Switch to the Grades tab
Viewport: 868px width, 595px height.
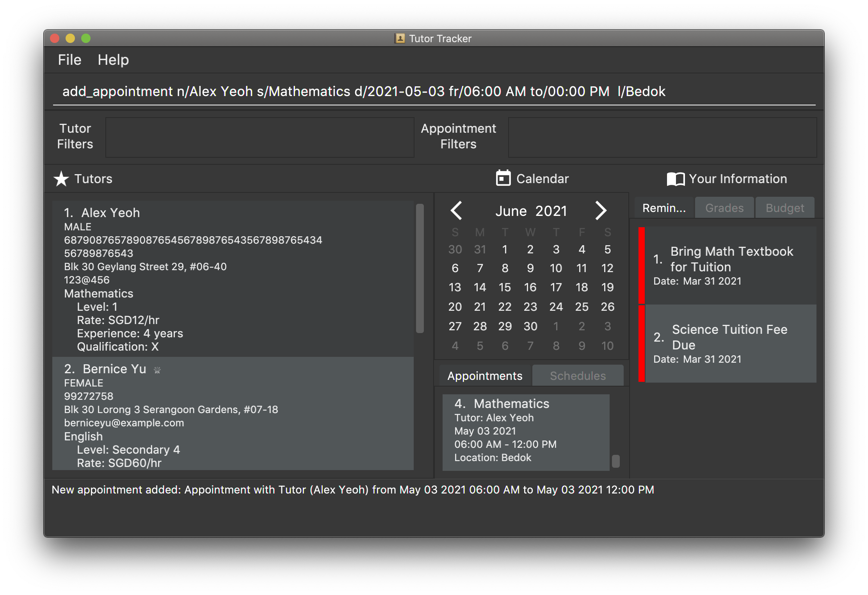[724, 208]
